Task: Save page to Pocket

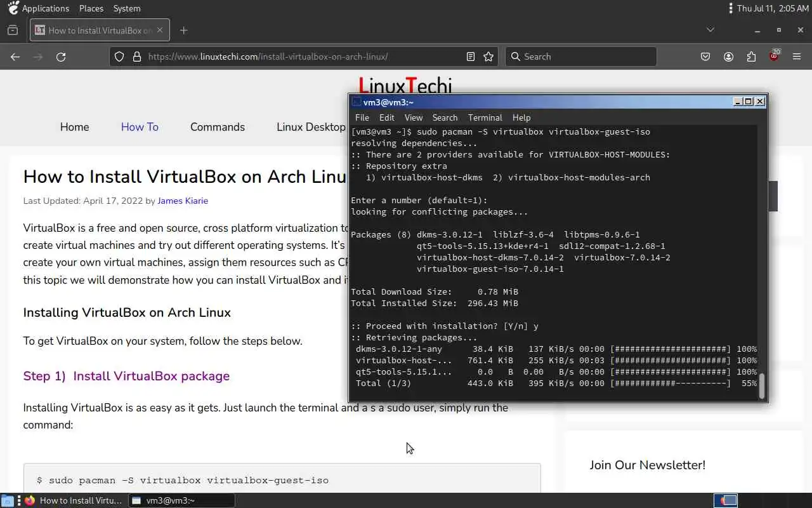Action: click(705, 57)
